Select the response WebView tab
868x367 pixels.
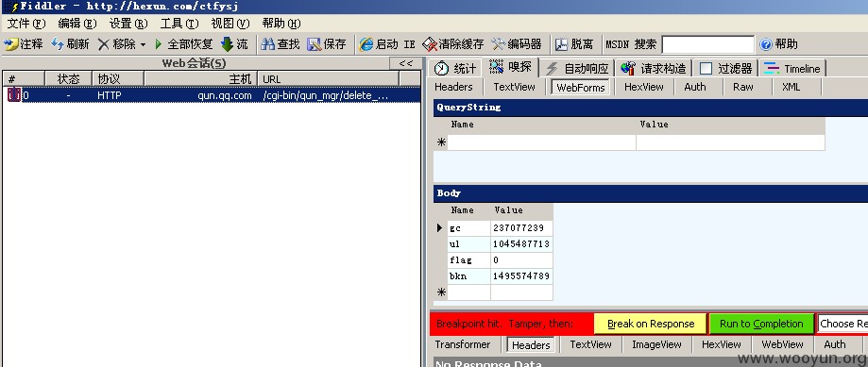click(782, 344)
